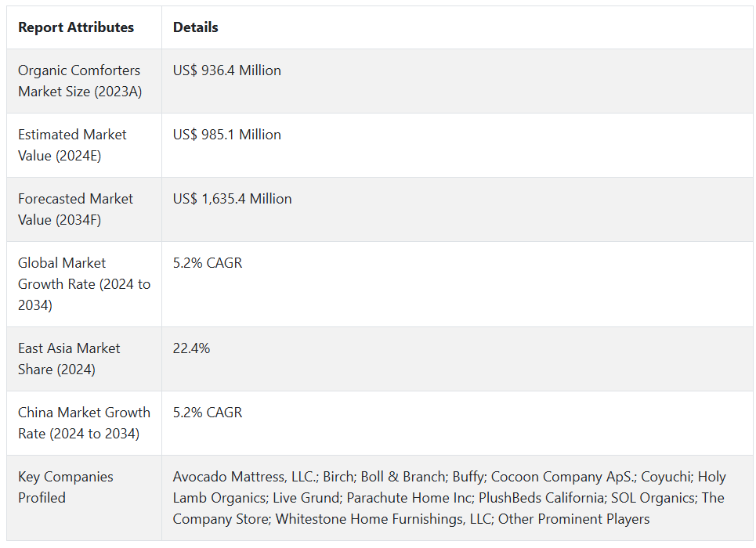The height and width of the screenshot is (548, 756).
Task: Click the global growth 5.2% CAGR value
Action: (x=208, y=263)
